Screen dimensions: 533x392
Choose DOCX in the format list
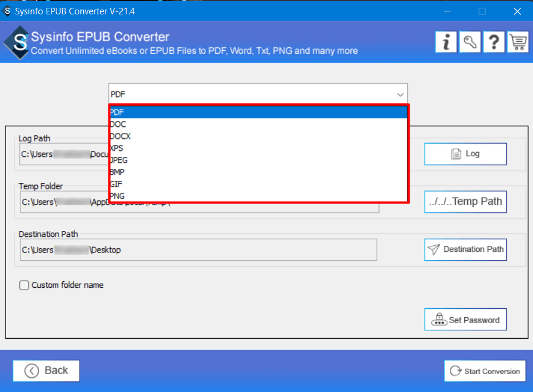pos(258,136)
